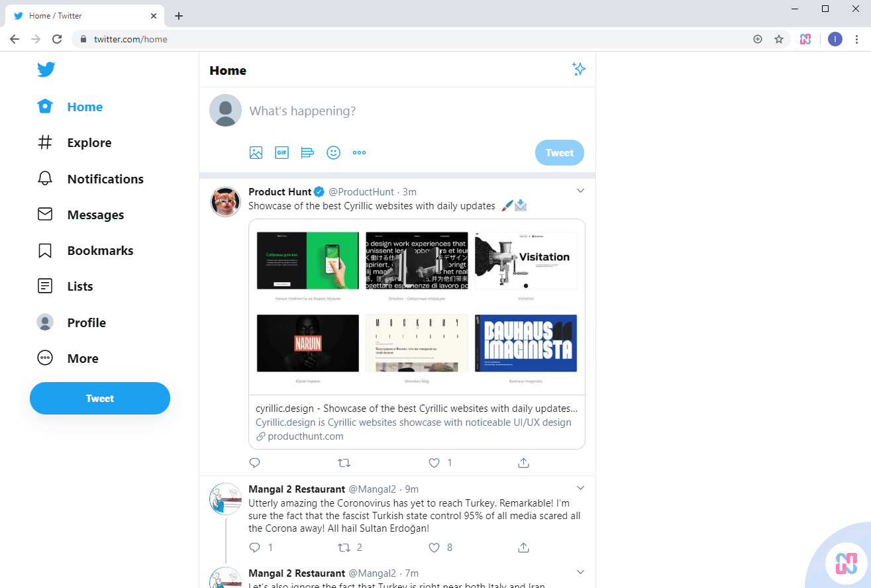
Task: Open the GIF picker icon
Action: click(282, 153)
